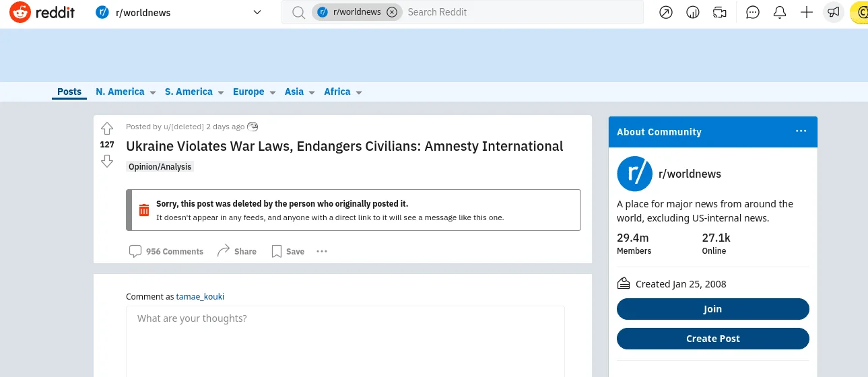Remove r/worldnews search filter chip
Viewport: 868px width, 377px height.
[x=392, y=12]
